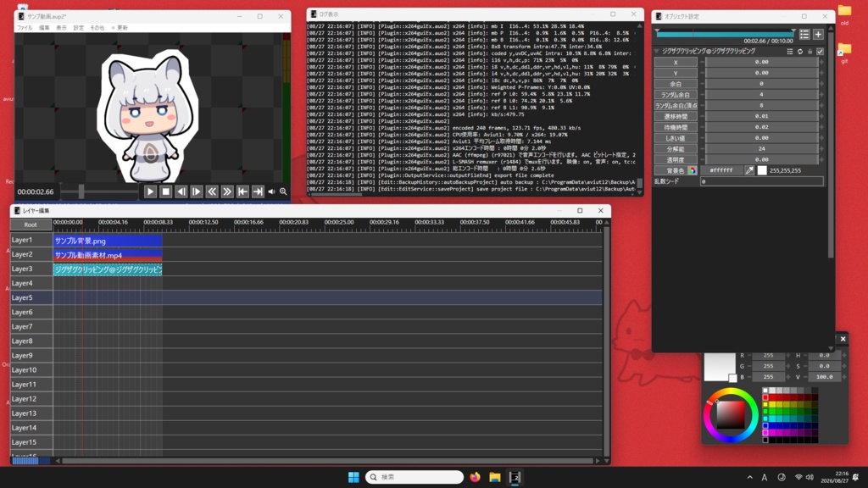The width and height of the screenshot is (868, 488).
Task: Open the Windows Start menu
Action: (x=353, y=477)
